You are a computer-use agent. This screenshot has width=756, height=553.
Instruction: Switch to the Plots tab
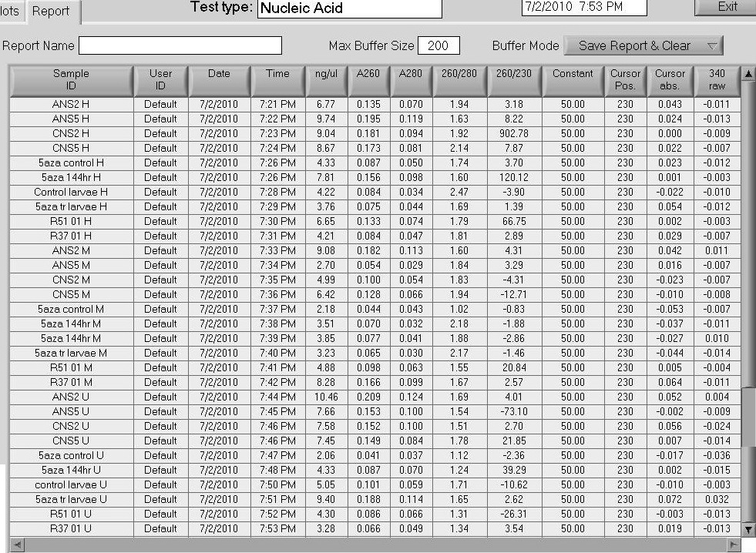pos(11,12)
